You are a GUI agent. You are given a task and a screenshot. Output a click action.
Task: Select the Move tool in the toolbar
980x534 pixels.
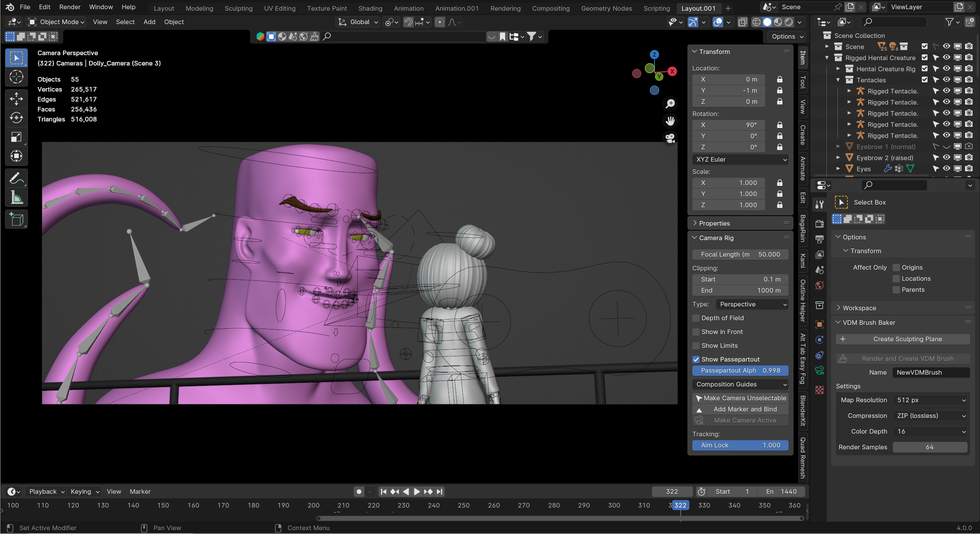(x=16, y=98)
